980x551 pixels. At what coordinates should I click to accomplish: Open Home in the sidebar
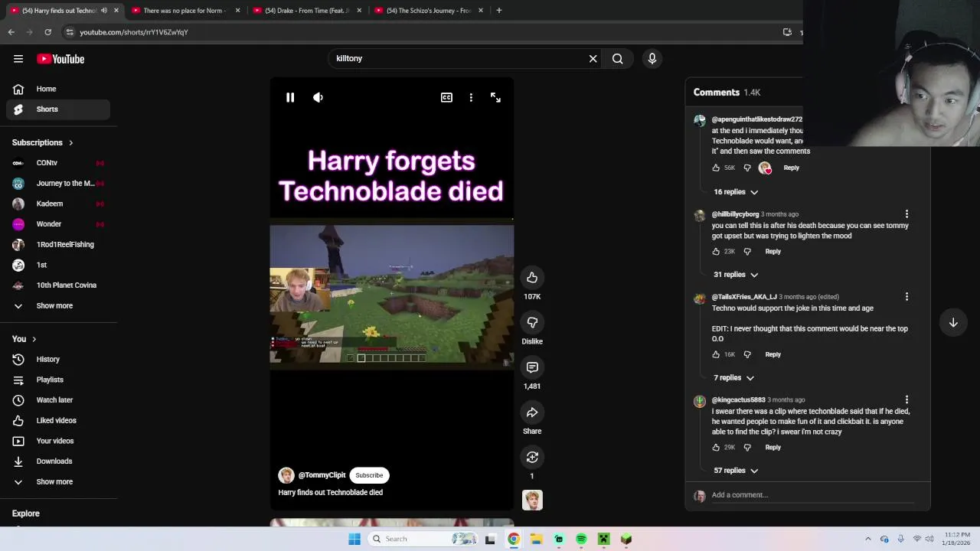point(58,89)
